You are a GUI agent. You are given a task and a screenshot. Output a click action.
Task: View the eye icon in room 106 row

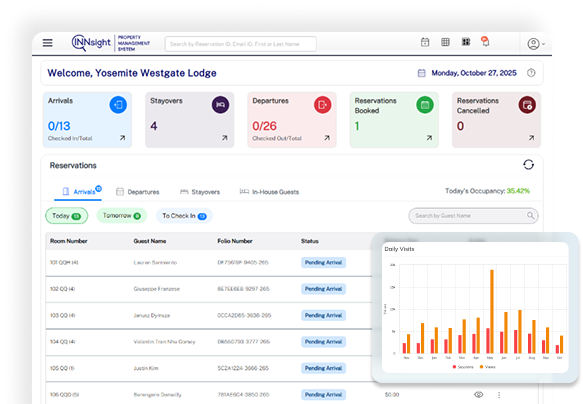point(479,394)
